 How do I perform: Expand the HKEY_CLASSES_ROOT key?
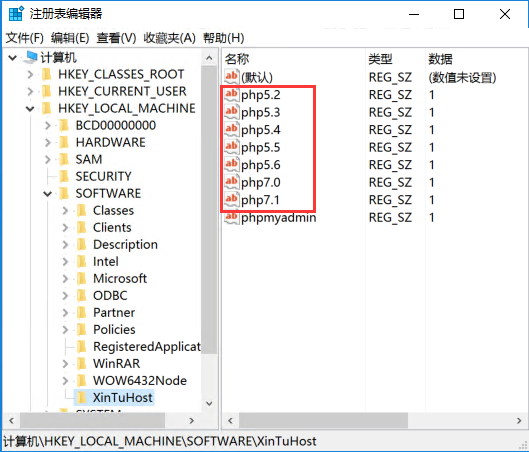click(x=30, y=74)
